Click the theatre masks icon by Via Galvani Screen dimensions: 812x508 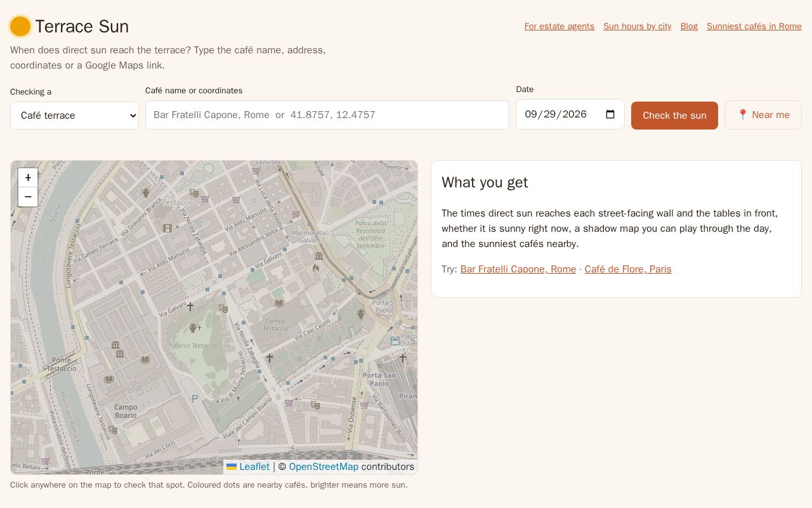pos(223,309)
